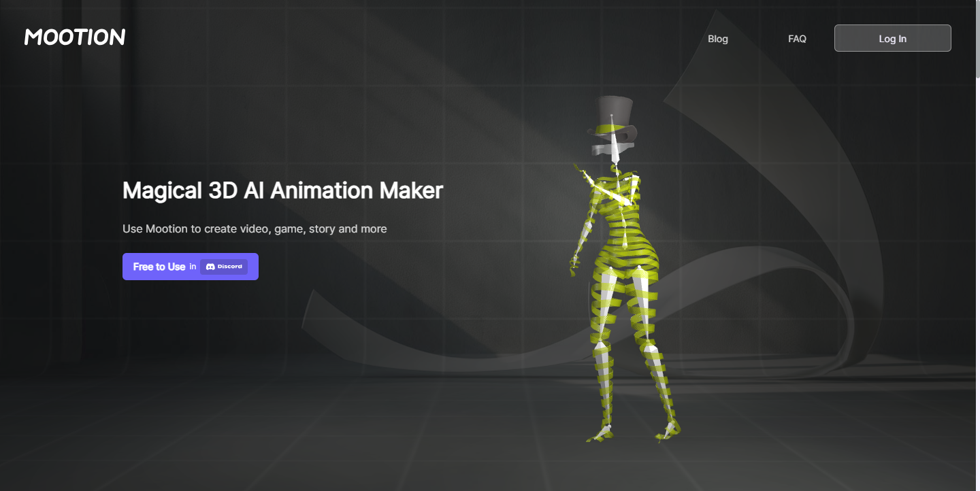Click the MOOTION logo
The height and width of the screenshot is (491, 980).
75,37
